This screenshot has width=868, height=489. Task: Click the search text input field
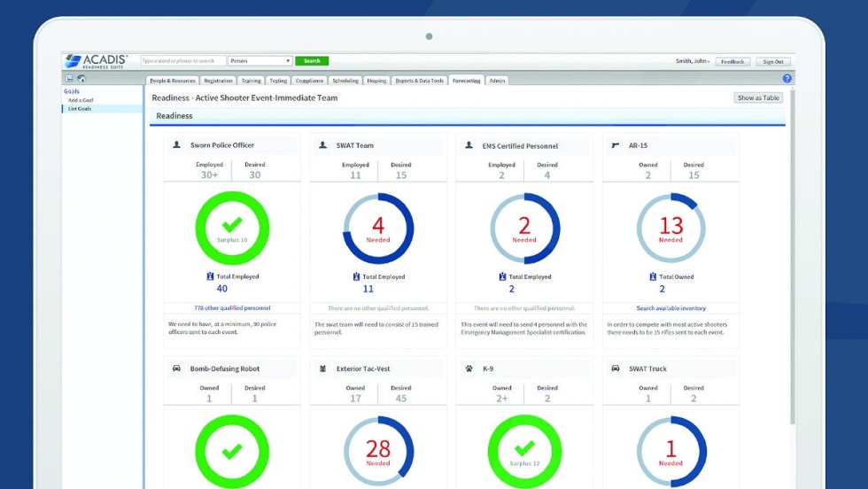(183, 61)
